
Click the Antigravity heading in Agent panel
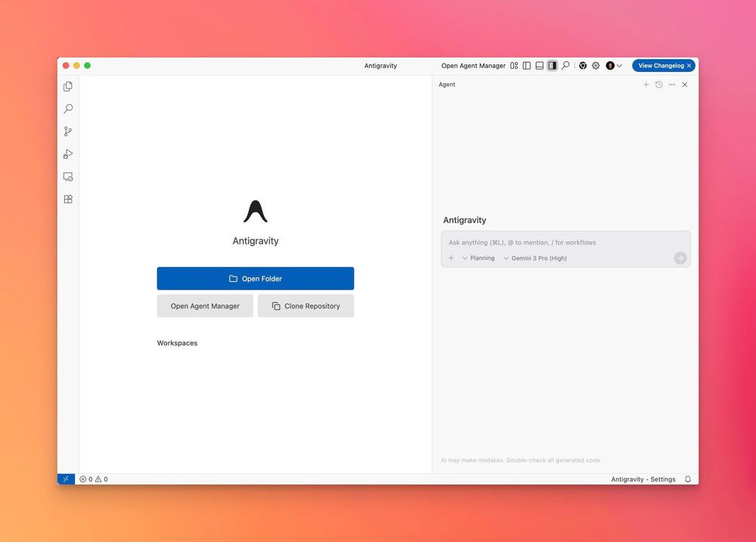point(464,220)
